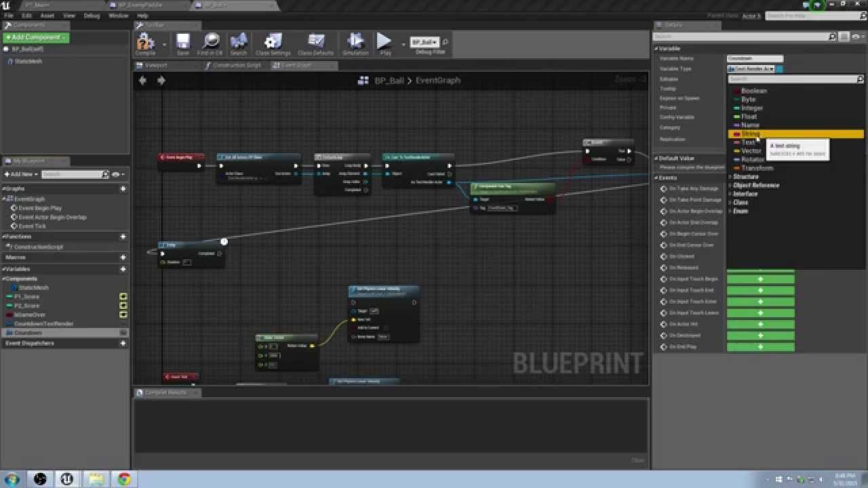
Task: Click the Play button in toolbar
Action: coord(384,43)
